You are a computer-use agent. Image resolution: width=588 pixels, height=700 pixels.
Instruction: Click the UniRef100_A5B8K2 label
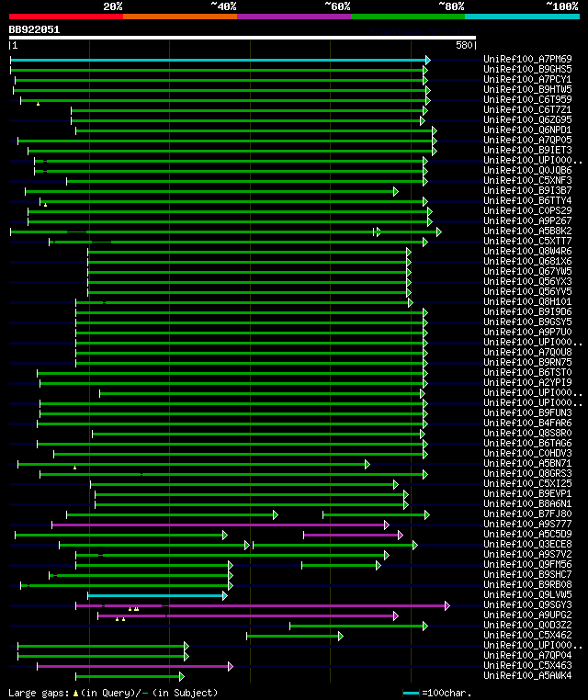click(x=527, y=231)
